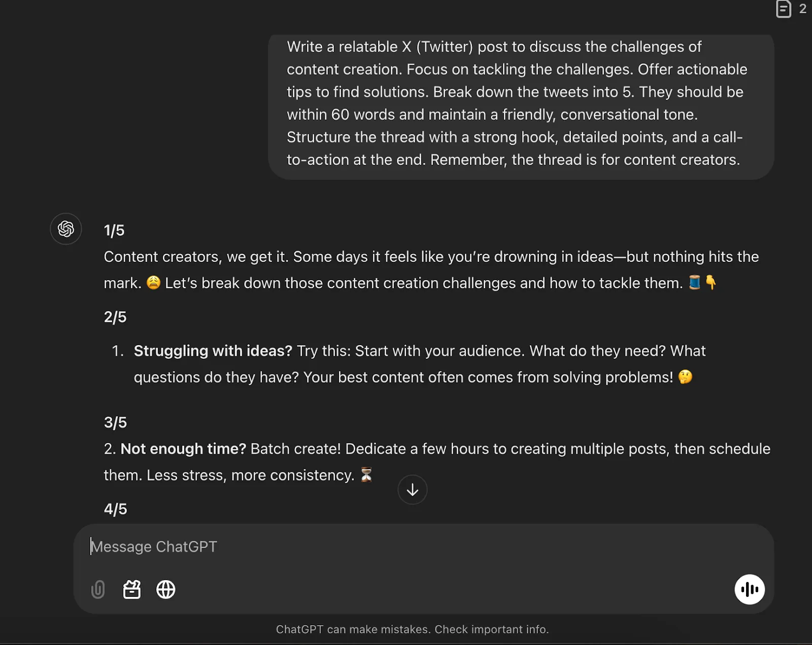Enable web search globe icon

coord(166,590)
